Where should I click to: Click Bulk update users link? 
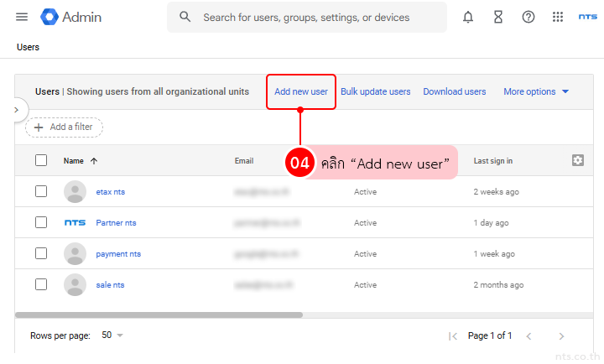click(x=375, y=91)
